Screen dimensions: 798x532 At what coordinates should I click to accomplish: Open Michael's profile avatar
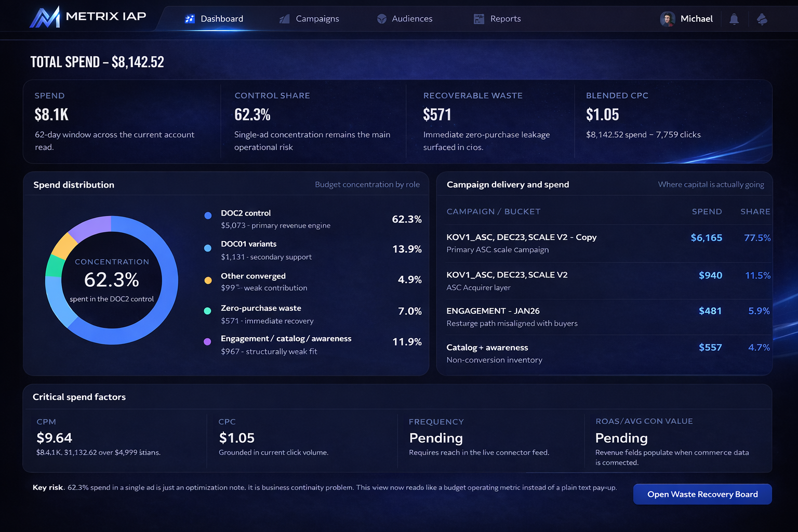[x=668, y=19]
